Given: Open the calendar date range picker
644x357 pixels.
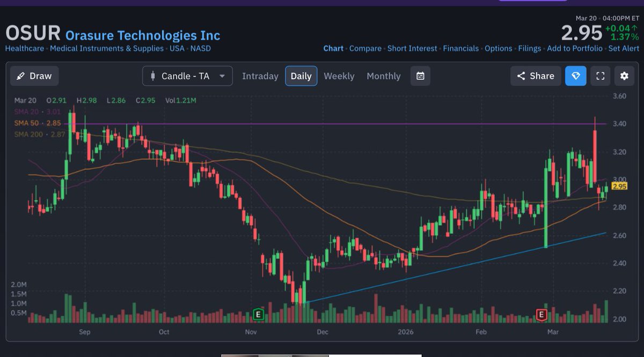Looking at the screenshot, I should pyautogui.click(x=420, y=76).
